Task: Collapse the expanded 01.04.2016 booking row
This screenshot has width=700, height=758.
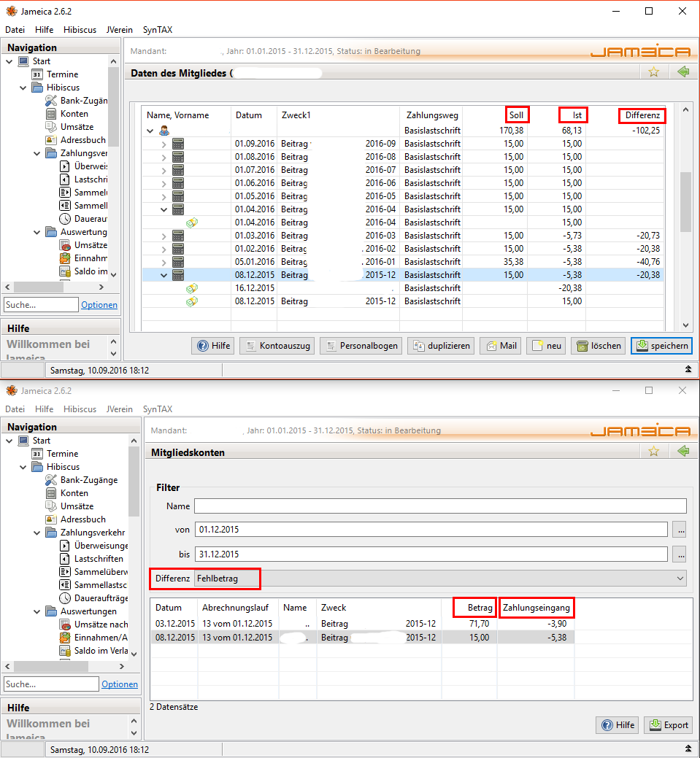Action: [164, 210]
